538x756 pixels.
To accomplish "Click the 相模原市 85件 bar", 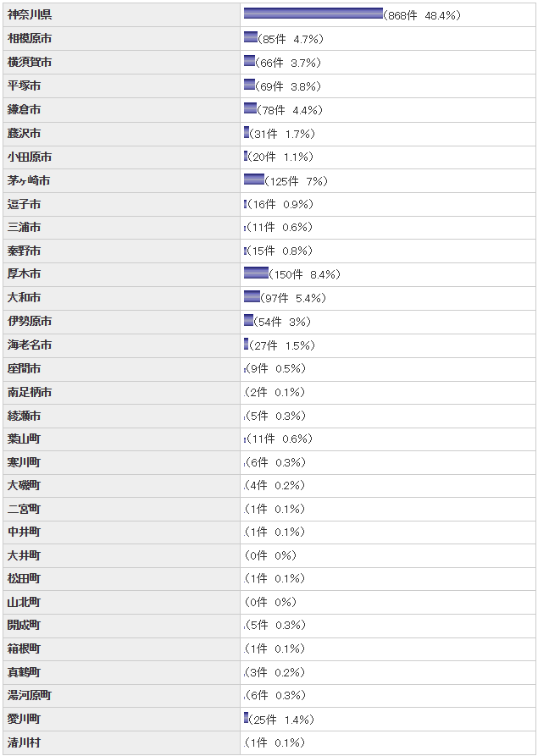I will coord(251,37).
